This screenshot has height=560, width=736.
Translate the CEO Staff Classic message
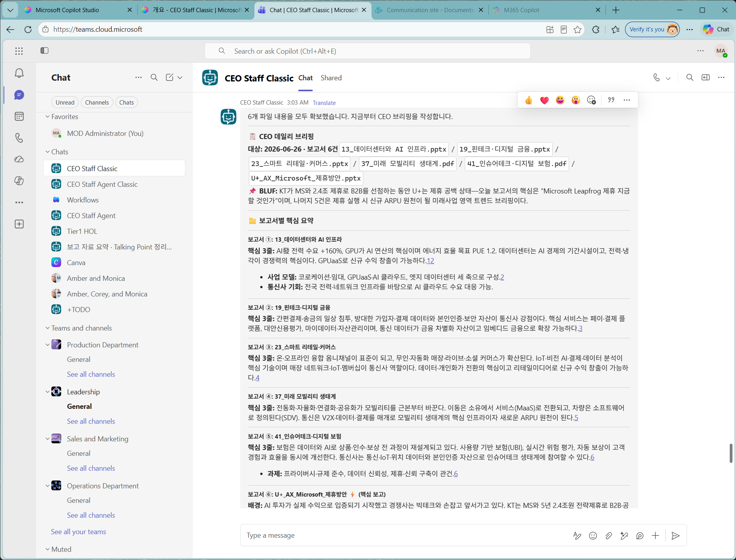(324, 103)
